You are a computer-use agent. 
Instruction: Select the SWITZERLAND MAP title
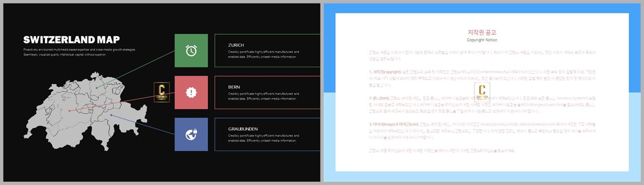click(x=71, y=40)
